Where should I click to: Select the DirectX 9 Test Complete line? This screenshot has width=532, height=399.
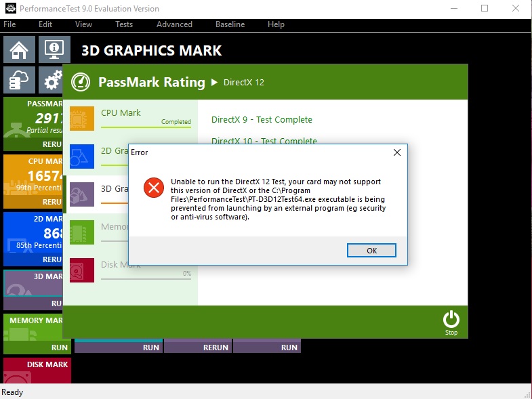262,120
